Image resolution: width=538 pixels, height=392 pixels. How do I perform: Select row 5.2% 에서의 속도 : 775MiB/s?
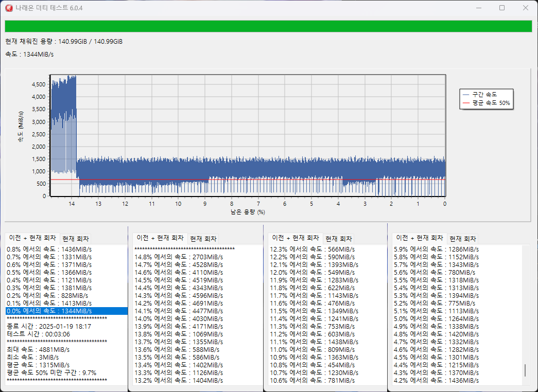point(435,303)
